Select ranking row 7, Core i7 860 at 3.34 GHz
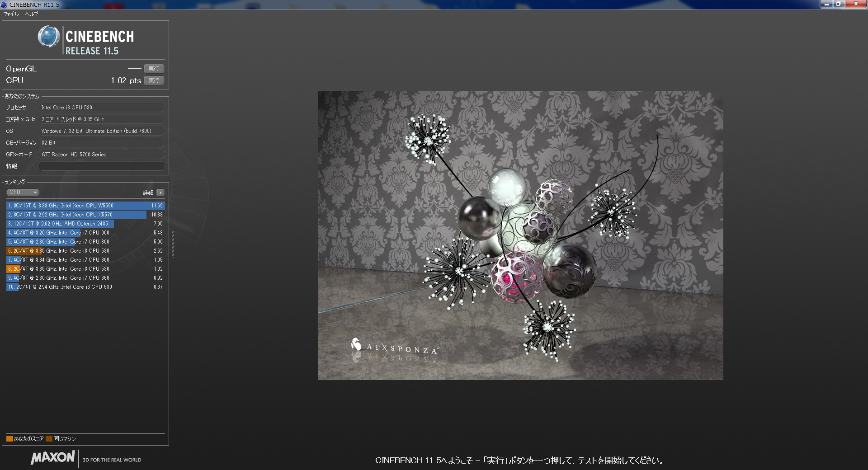 click(85, 260)
